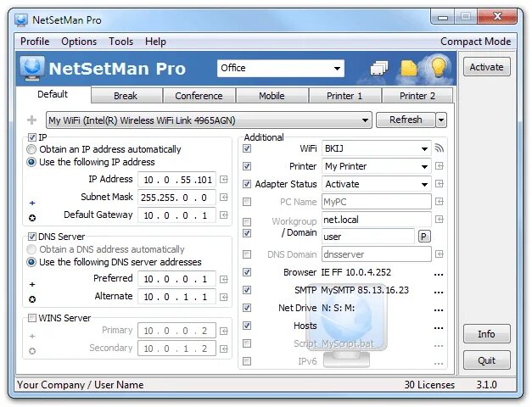
Task: Click the arrow icon beside IP Address field
Action: tap(224, 180)
